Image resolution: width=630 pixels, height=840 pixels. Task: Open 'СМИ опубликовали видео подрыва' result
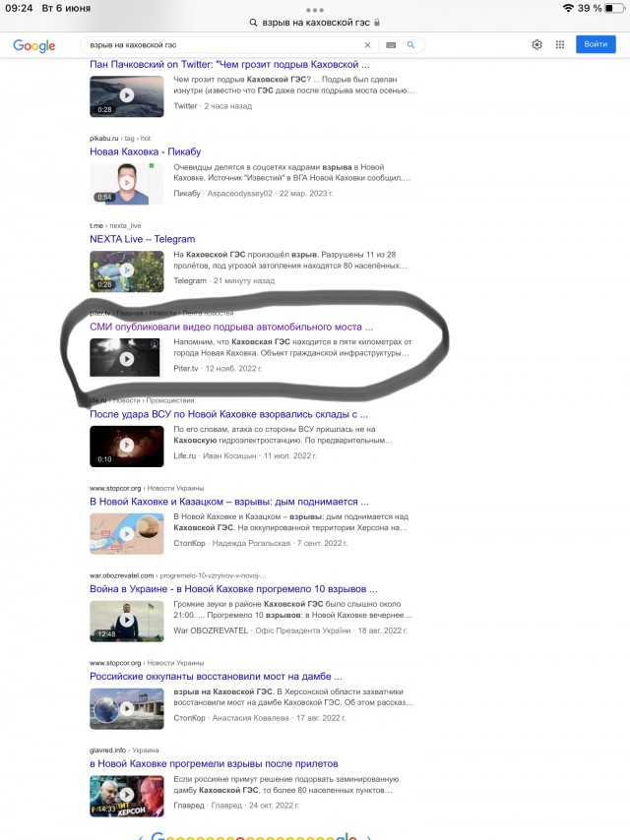231,327
